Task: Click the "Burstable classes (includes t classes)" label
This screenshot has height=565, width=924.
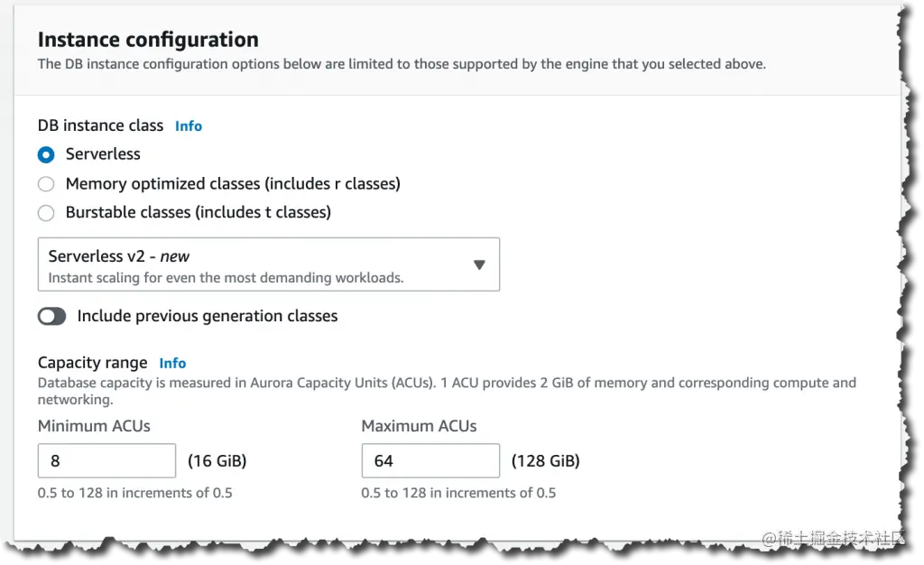Action: point(199,213)
